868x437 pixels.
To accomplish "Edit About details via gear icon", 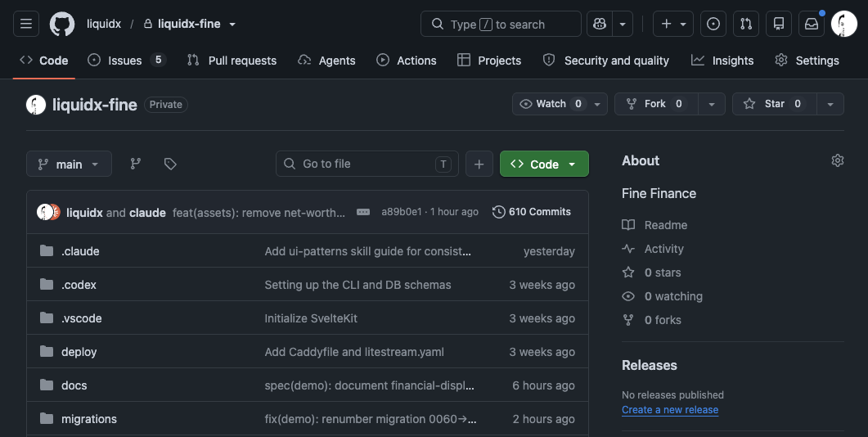I will click(837, 160).
